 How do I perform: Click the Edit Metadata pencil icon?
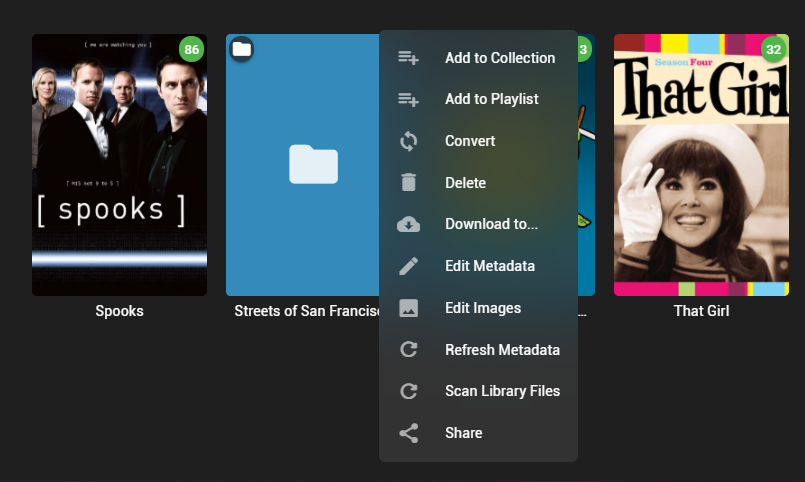[409, 266]
